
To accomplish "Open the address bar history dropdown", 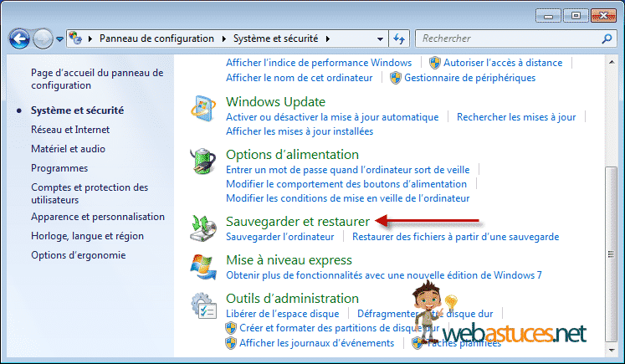I will pyautogui.click(x=380, y=39).
